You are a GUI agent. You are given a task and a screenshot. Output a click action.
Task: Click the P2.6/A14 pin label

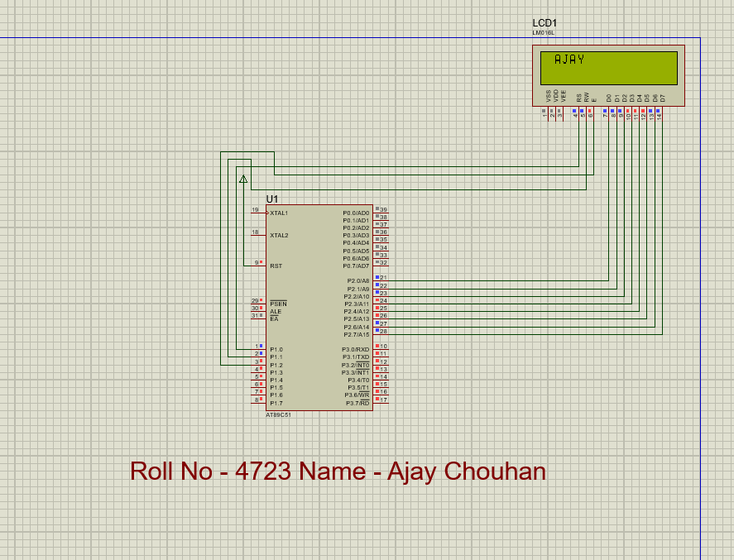[x=357, y=327]
